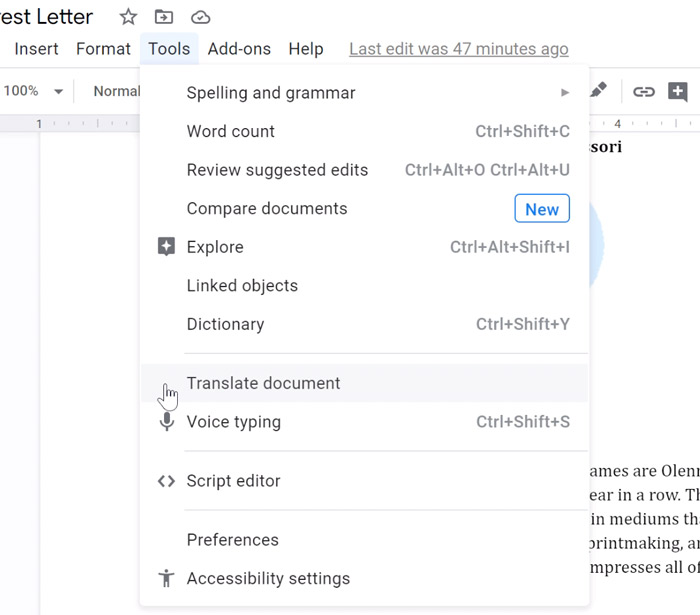Choose Translate document
The width and height of the screenshot is (700, 615).
(364, 383)
